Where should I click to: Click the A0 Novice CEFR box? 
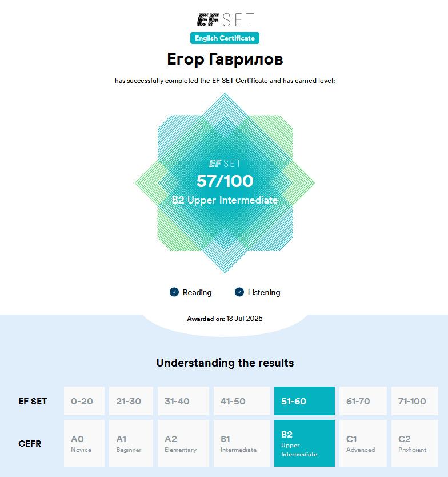tap(84, 443)
